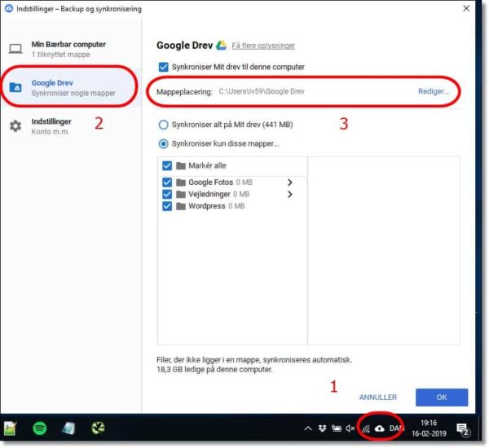Uncheck the Wordpress folder checkbox

coord(167,206)
